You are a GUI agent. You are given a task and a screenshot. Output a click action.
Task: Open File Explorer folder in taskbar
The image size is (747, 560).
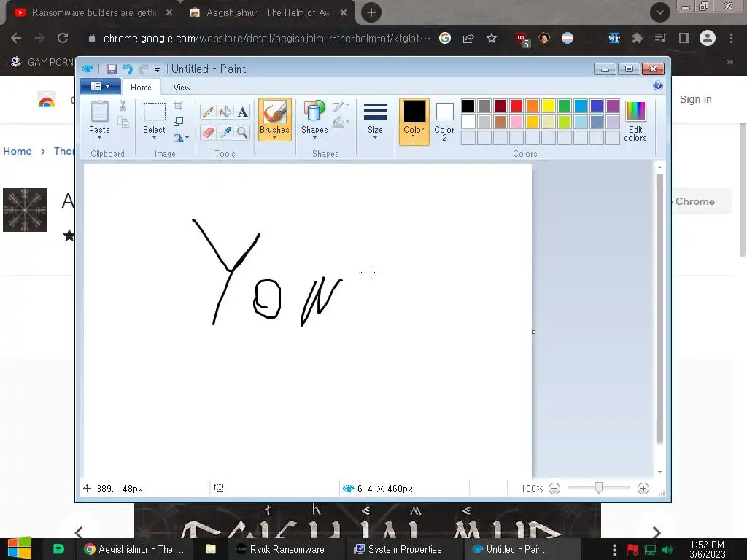tap(211, 549)
